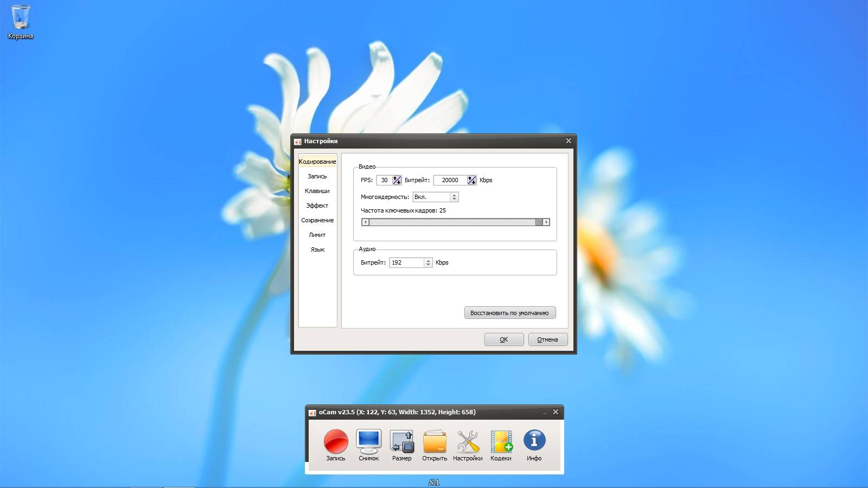Click the FPS spinner arrows
This screenshot has height=488, width=868.
(397, 180)
